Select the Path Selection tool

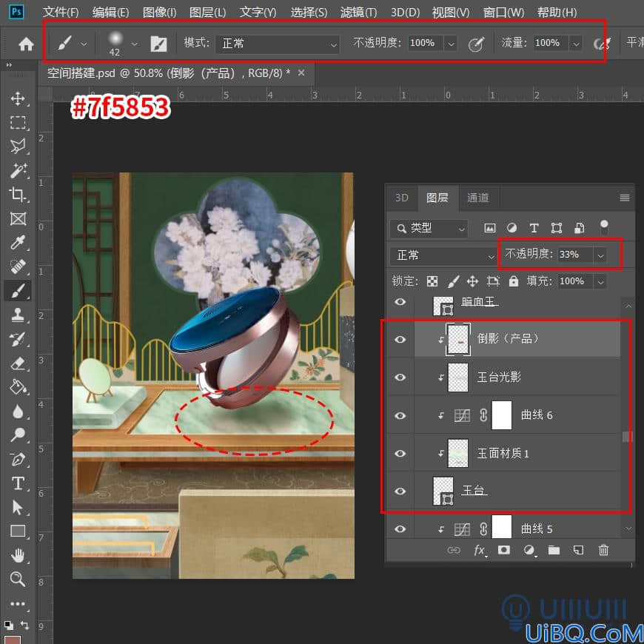[x=17, y=508]
